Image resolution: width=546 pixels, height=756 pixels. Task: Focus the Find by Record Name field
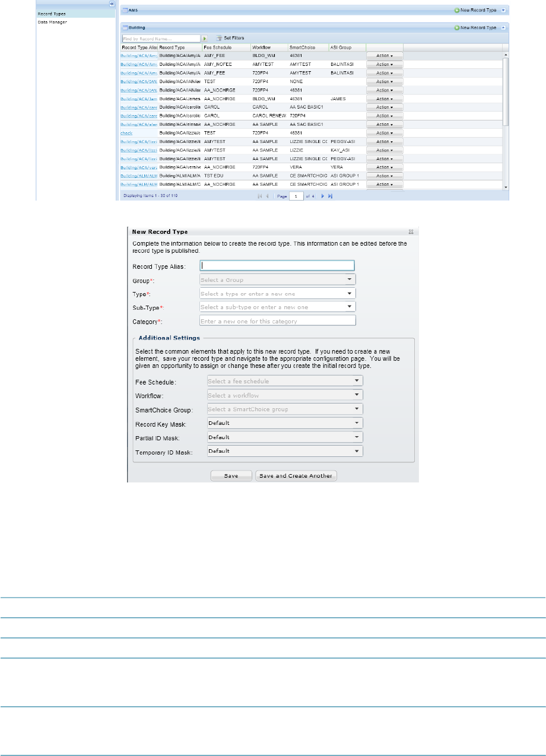(x=161, y=38)
